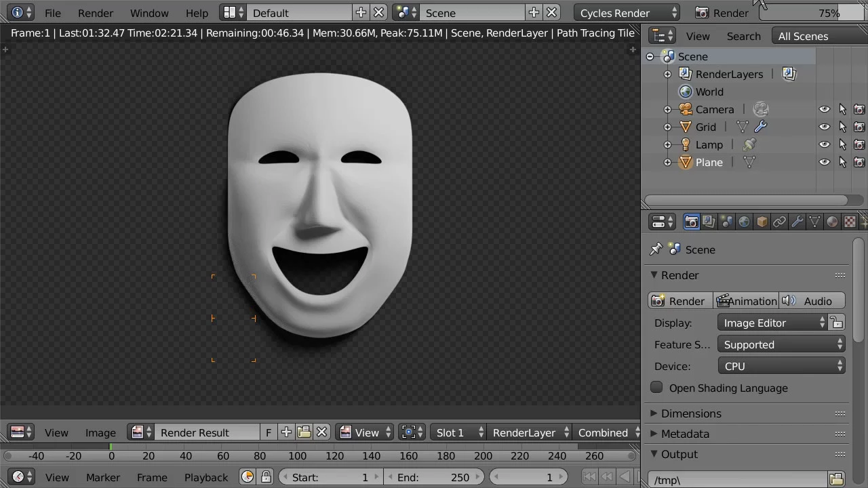Open the screen layout browse icon
Viewport: 868px width, 488px height.
coord(233,13)
